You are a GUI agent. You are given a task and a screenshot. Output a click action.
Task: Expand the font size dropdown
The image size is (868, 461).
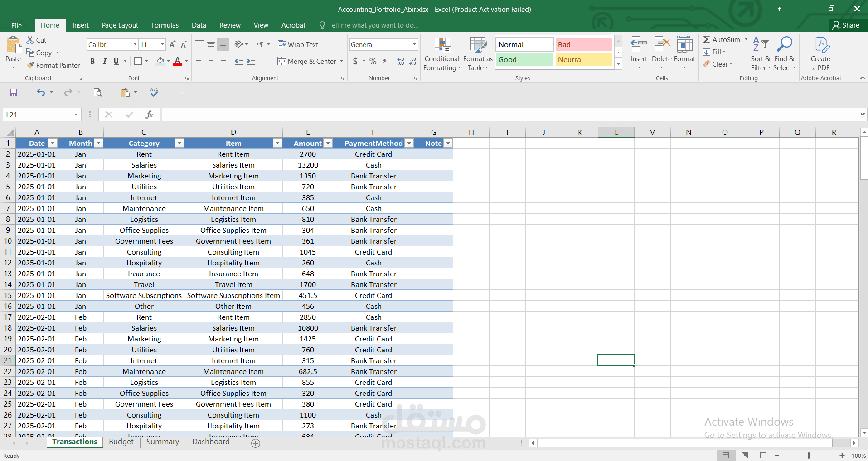coord(162,44)
